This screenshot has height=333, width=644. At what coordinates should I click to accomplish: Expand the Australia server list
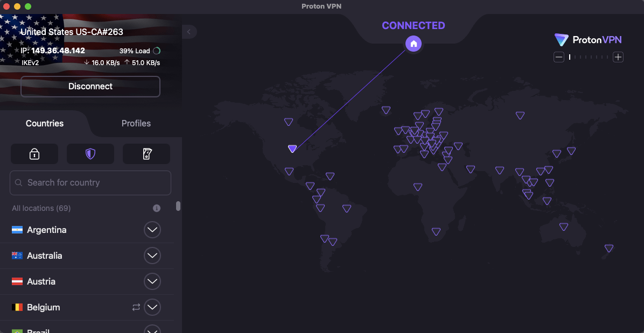click(x=152, y=256)
